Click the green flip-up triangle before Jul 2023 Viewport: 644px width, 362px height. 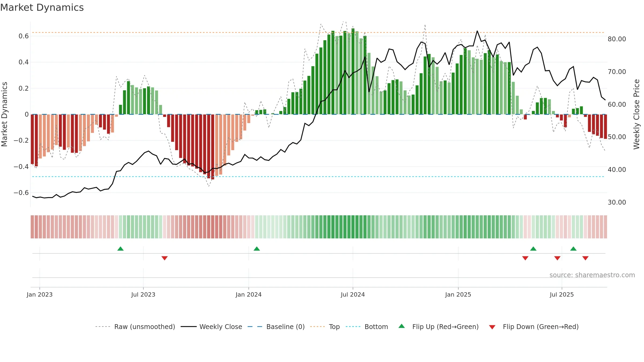pos(120,249)
